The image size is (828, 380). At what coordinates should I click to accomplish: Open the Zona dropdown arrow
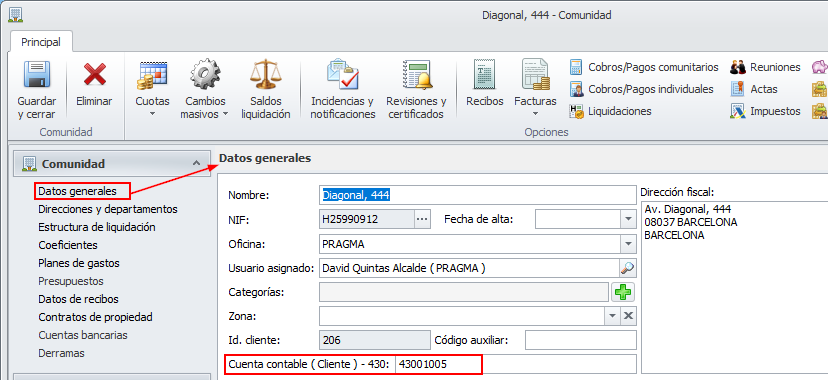click(612, 316)
